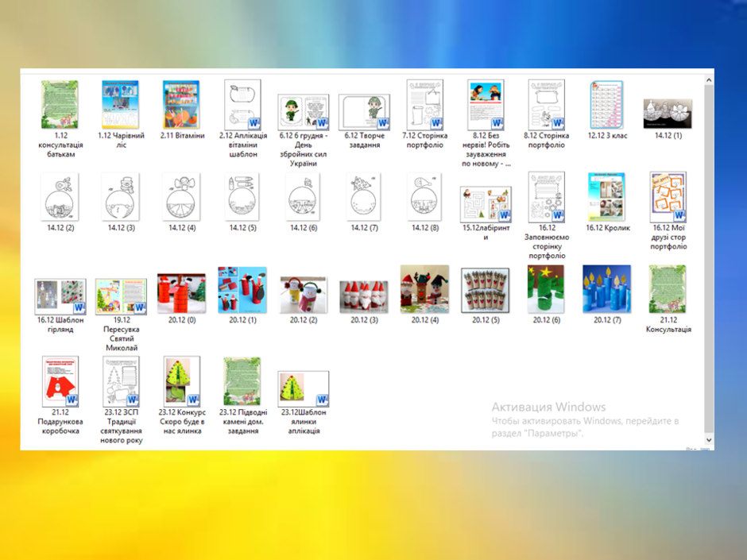Pick the "20.12 (7)" candles photo
Image resolution: width=747 pixels, height=560 pixels.
[x=607, y=289]
